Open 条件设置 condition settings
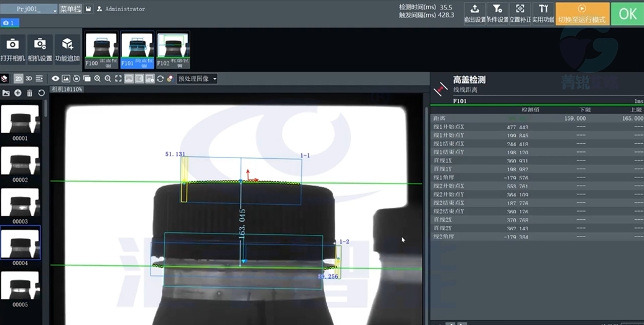The height and width of the screenshot is (325, 644). tap(497, 12)
